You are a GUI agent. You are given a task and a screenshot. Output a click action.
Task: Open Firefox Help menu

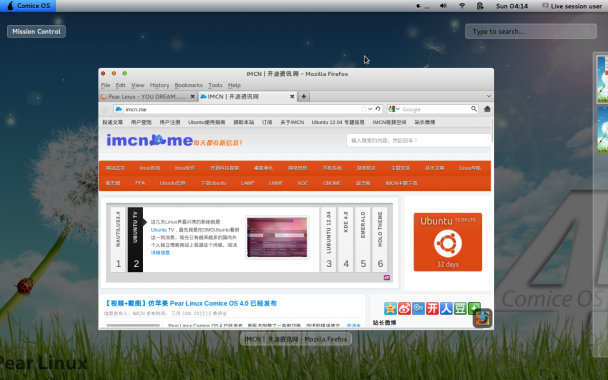click(234, 85)
